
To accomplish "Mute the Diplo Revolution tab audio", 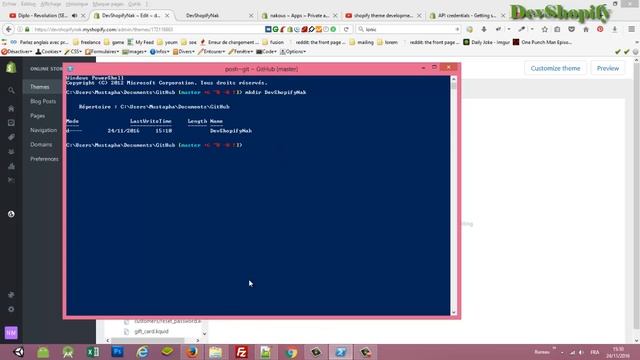I will (75, 16).
